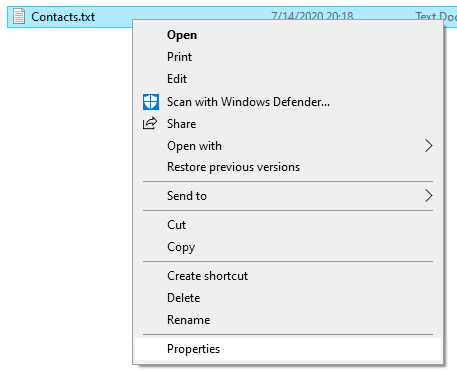Choose Cut from the context menu

(288, 225)
